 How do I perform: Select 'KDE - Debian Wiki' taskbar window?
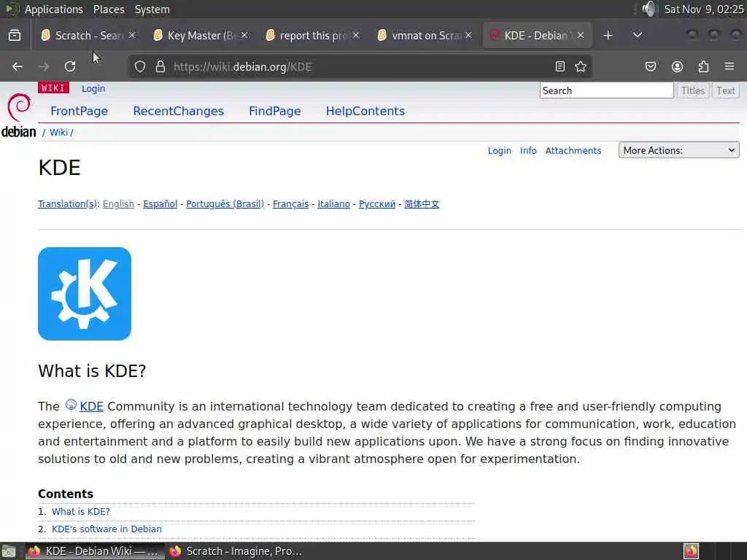[94, 551]
